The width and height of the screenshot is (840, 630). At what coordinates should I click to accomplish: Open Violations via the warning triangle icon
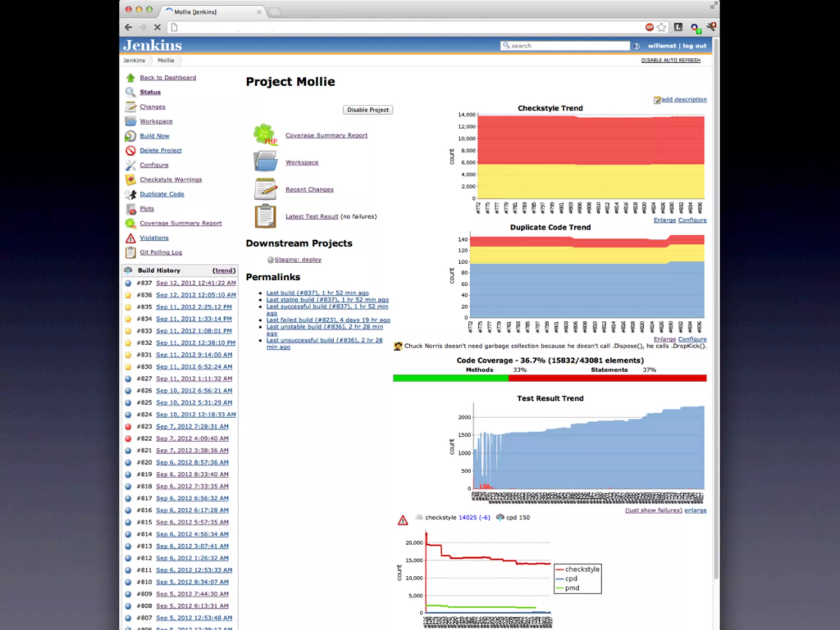(130, 238)
